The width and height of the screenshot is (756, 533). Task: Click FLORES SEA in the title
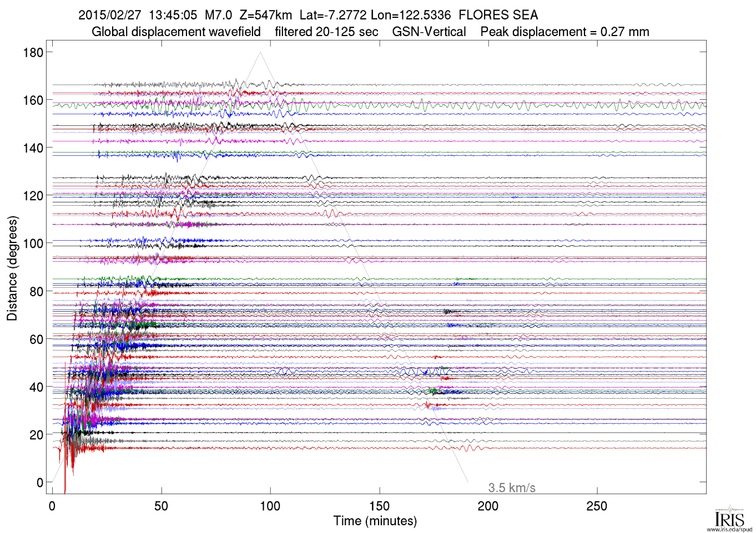tap(498, 15)
